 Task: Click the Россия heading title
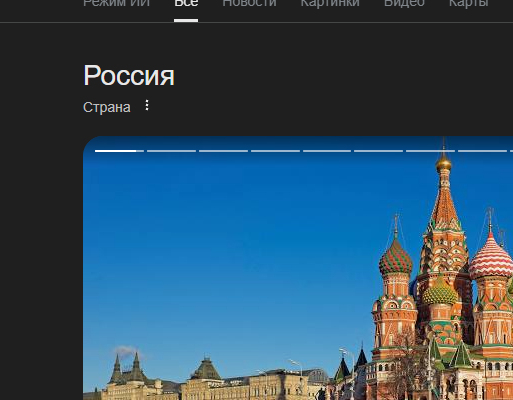[129, 76]
